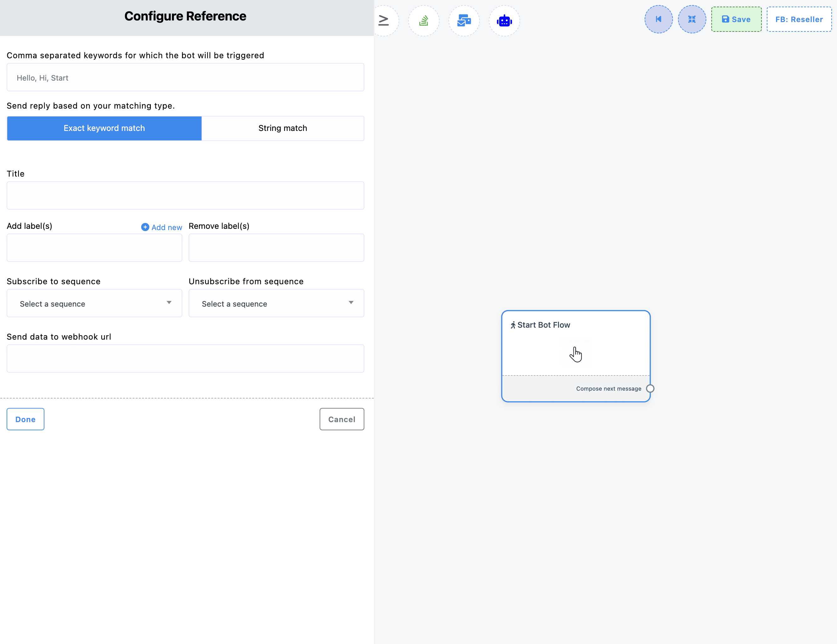Focus the Title input field
Screen dimensions: 837x644
coord(185,195)
